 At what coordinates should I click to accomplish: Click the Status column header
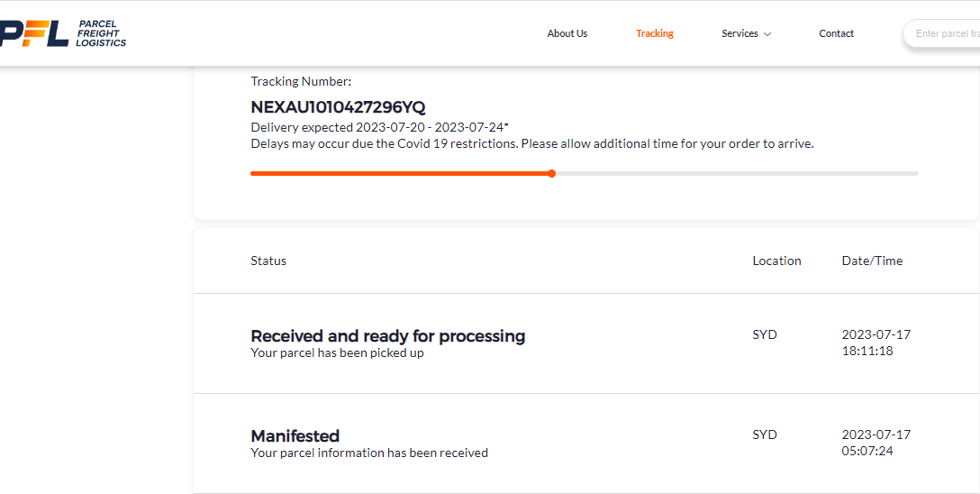point(268,261)
